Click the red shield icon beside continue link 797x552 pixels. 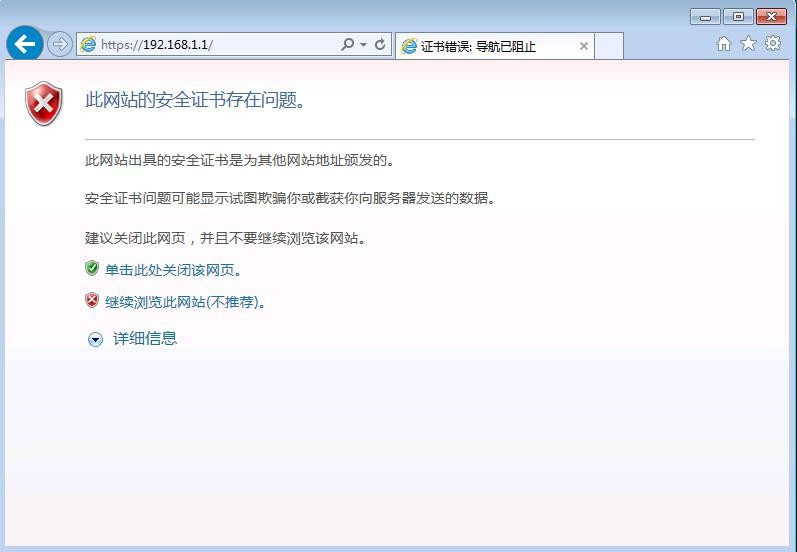point(92,300)
